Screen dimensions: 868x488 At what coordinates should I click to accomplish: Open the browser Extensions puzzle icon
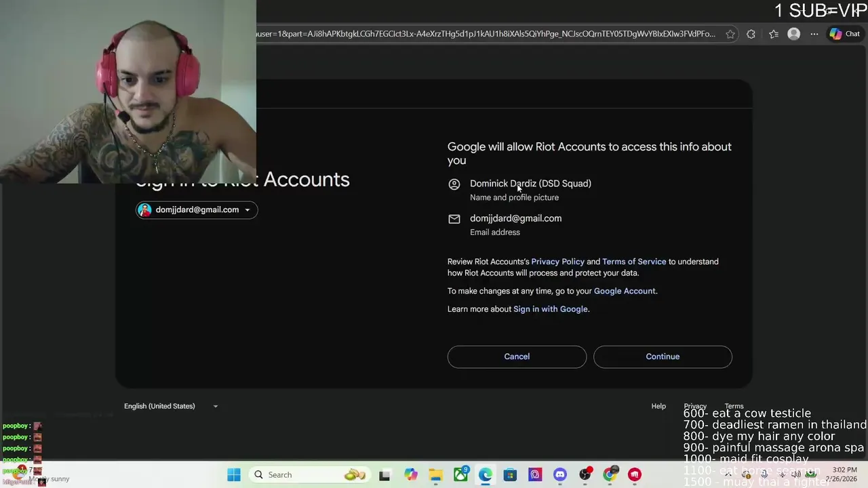click(x=751, y=34)
